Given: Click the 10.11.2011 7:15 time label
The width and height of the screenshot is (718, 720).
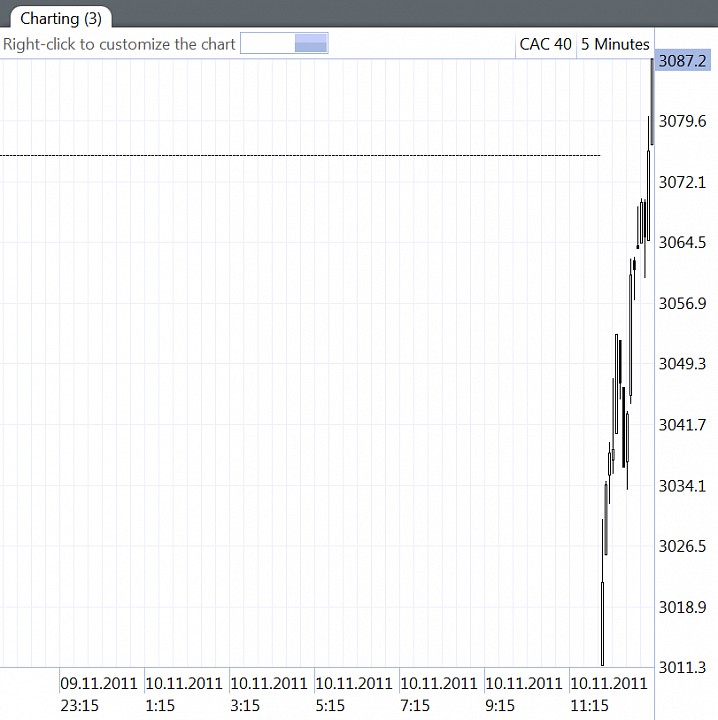Looking at the screenshot, I should click(x=438, y=694).
